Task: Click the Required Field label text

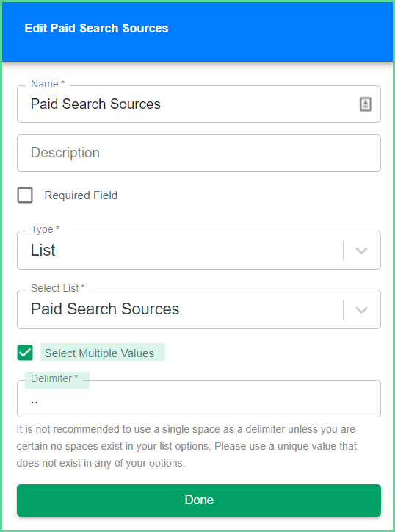Action: (81, 195)
